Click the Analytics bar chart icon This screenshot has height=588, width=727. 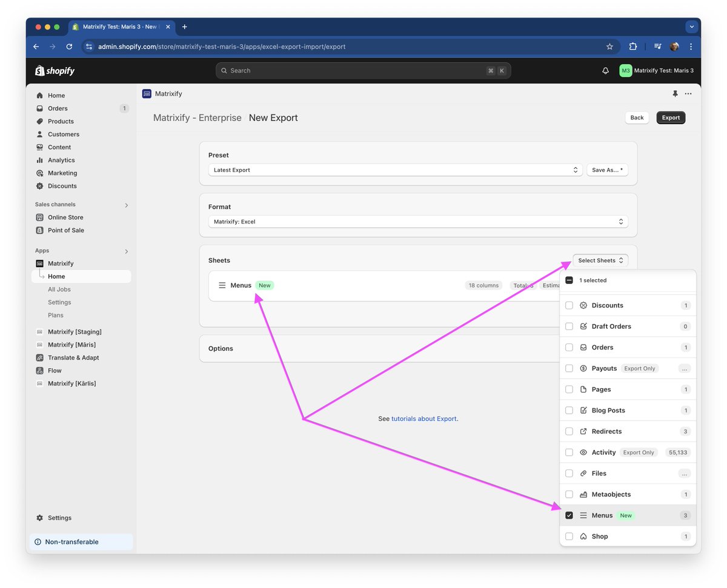coord(40,160)
